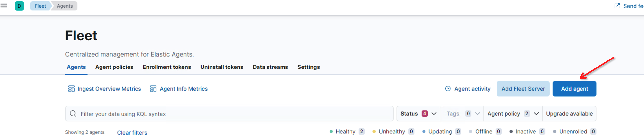The image size is (644, 136).
Task: Open the Fleet Settings tab
Action: [x=308, y=67]
